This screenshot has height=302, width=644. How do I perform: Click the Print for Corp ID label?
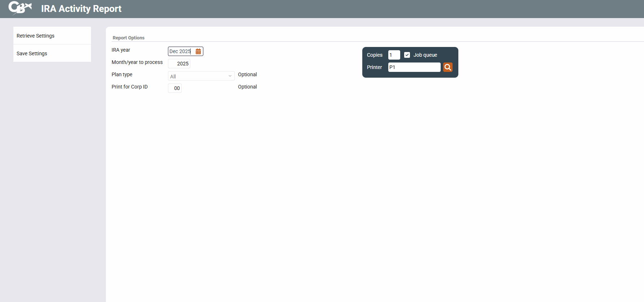coord(130,87)
